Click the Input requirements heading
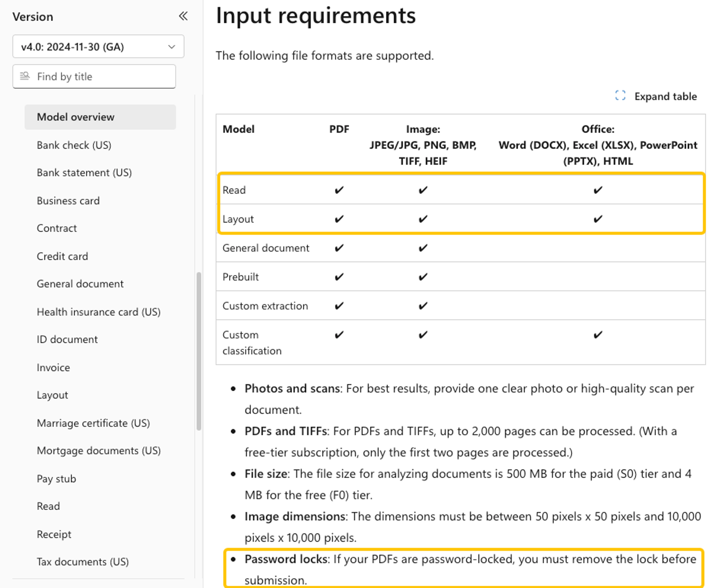Image resolution: width=714 pixels, height=588 pixels. (316, 16)
